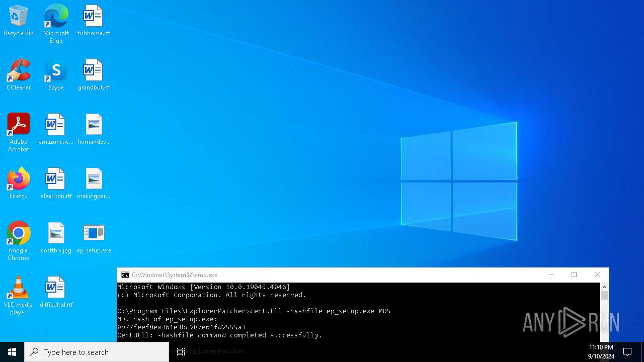Screen dimensions: 644x362
Task: Select grandbut.rtf document icon
Action: tap(94, 75)
